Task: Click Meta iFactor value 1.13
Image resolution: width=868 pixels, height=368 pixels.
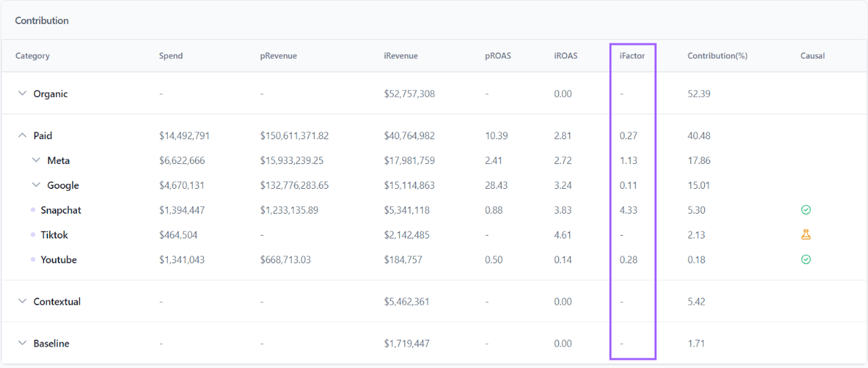Action: [x=628, y=161]
